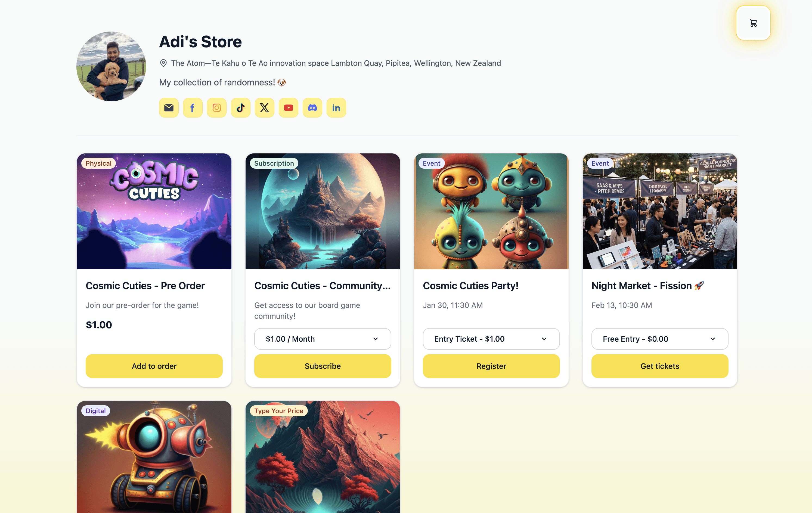
Task: Click the Register button
Action: click(x=491, y=366)
